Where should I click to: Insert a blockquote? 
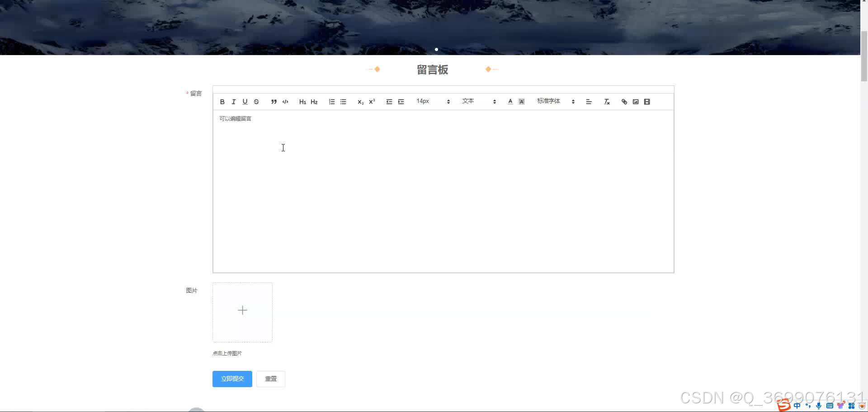[x=274, y=102]
